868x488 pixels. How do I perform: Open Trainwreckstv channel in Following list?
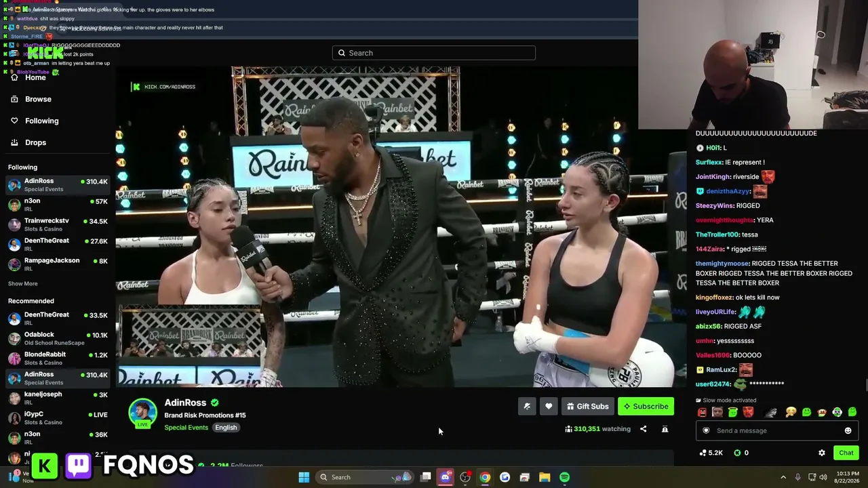tap(58, 224)
